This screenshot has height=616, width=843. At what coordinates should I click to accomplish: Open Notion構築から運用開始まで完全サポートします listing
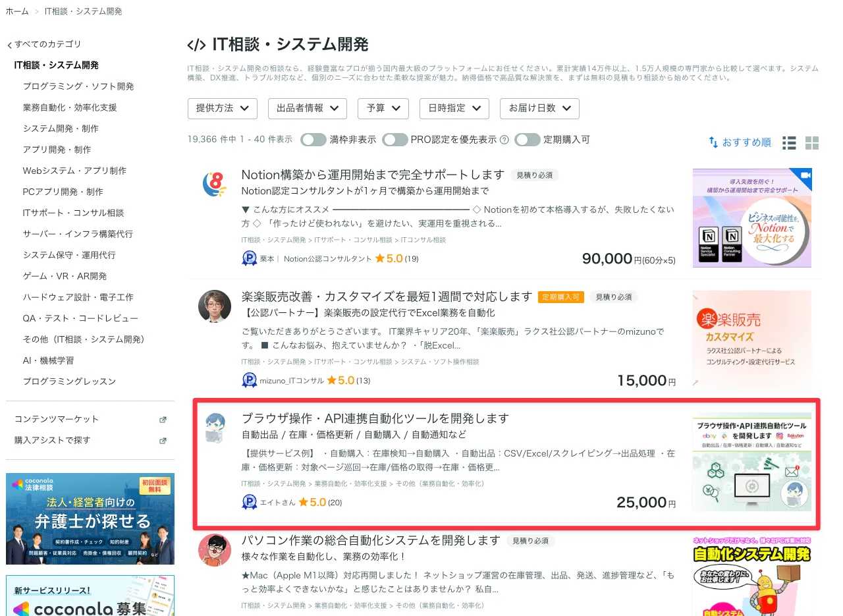[373, 175]
